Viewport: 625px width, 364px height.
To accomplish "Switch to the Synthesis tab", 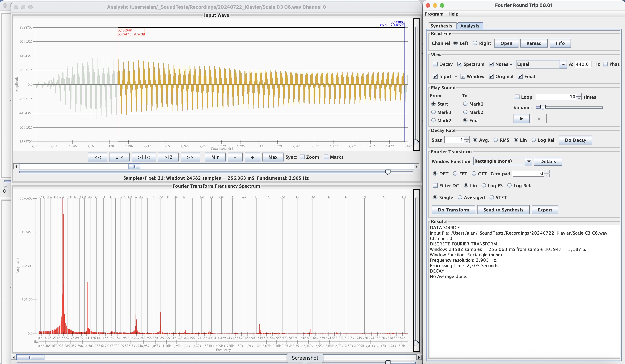I will pos(441,26).
